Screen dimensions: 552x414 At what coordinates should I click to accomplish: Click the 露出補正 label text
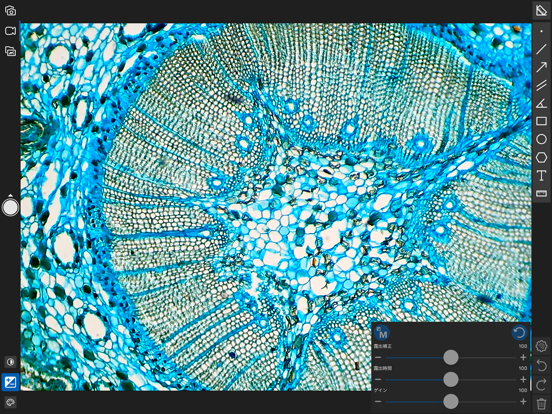point(383,346)
